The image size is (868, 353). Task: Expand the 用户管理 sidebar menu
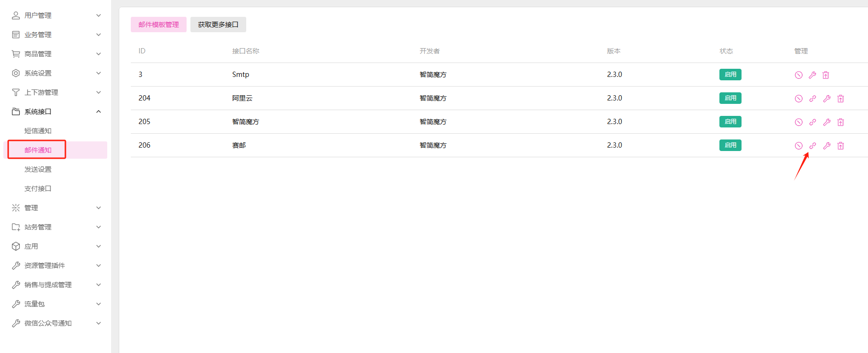point(56,15)
